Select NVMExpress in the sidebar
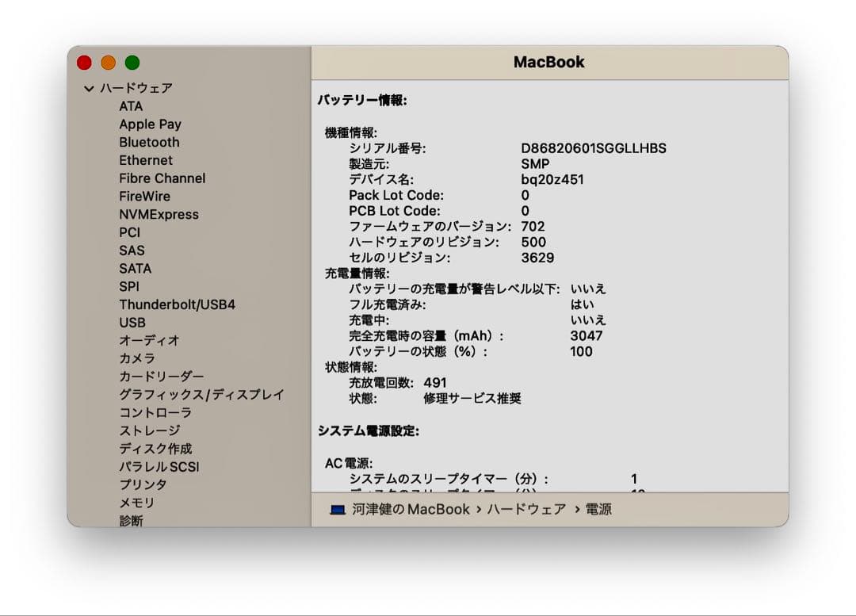Screen dimensions: 856x616 159,214
